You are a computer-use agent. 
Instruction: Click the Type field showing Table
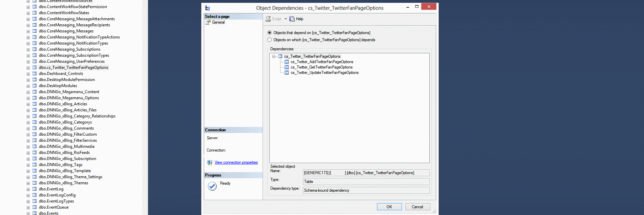coord(366,182)
